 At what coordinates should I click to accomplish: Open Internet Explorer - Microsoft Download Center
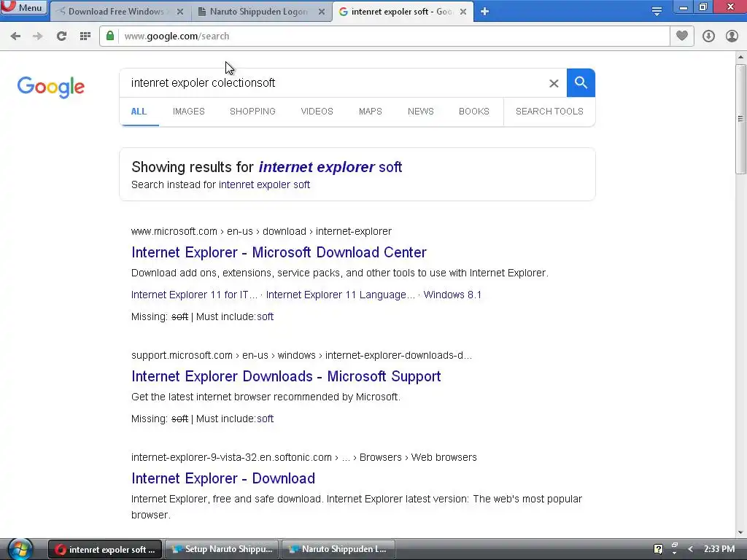coord(279,252)
